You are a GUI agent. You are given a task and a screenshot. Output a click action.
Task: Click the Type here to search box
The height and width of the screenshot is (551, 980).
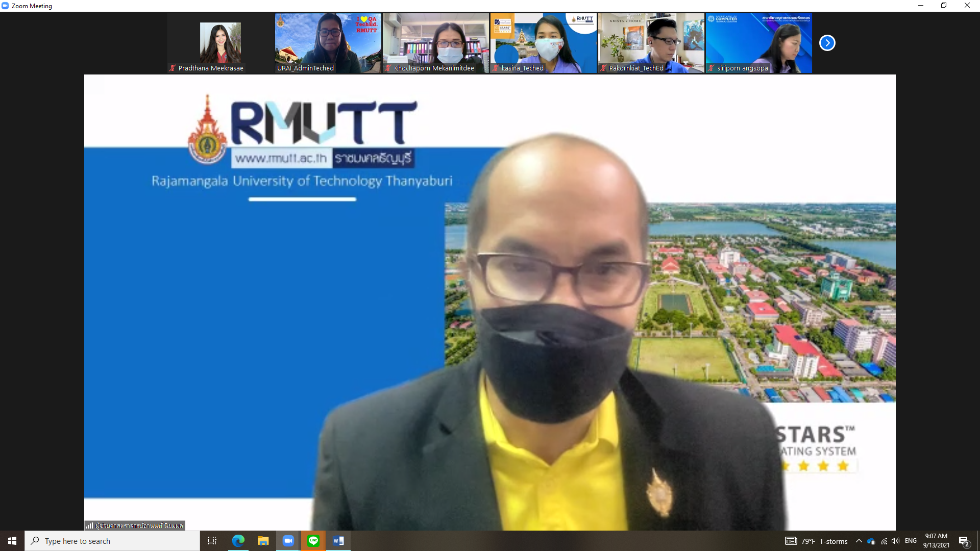click(112, 541)
